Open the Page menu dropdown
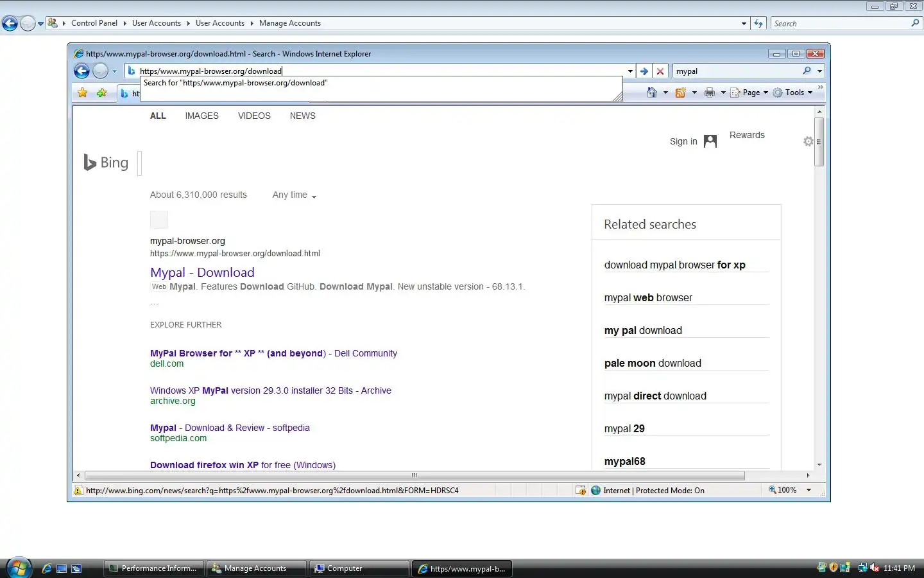 point(749,92)
